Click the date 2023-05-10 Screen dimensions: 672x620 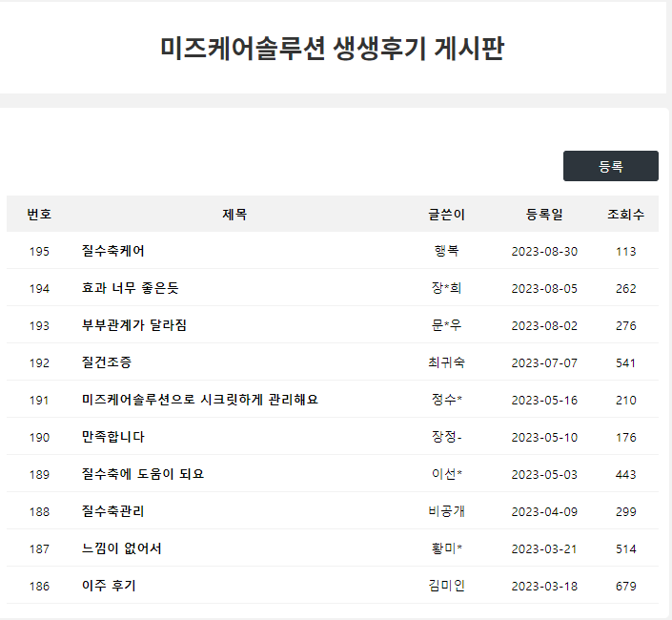click(544, 438)
